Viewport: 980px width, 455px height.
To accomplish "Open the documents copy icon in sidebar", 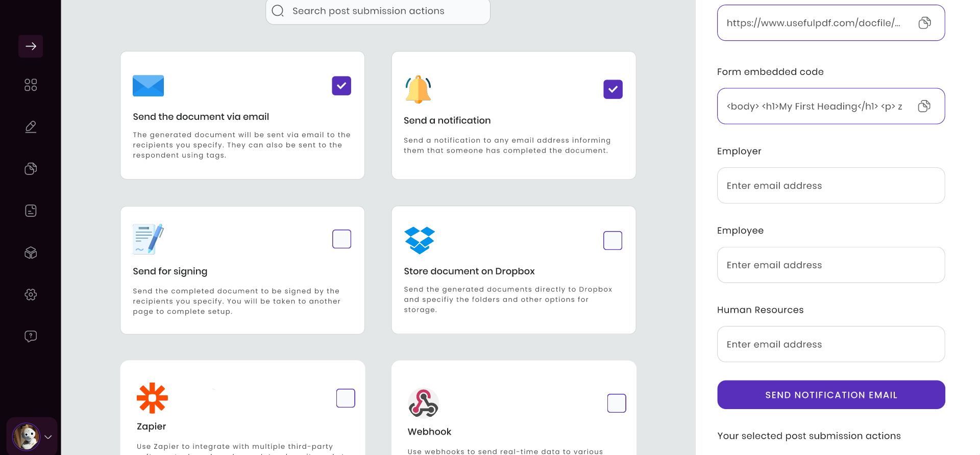I will pos(30,168).
